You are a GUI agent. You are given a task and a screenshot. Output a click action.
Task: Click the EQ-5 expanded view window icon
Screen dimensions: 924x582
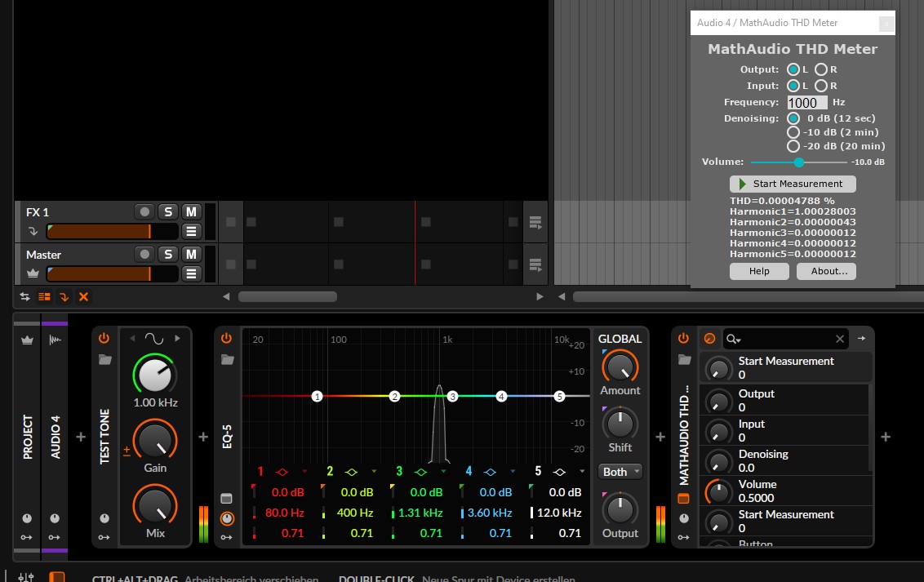tap(226, 499)
